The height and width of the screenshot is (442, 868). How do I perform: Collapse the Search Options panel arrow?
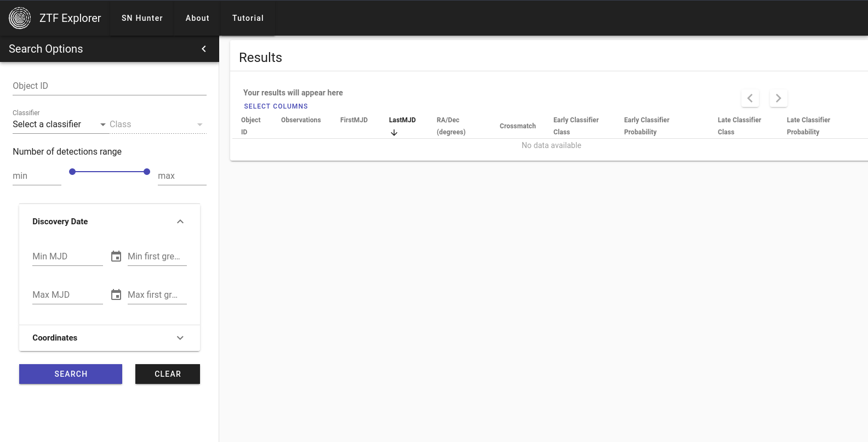204,49
